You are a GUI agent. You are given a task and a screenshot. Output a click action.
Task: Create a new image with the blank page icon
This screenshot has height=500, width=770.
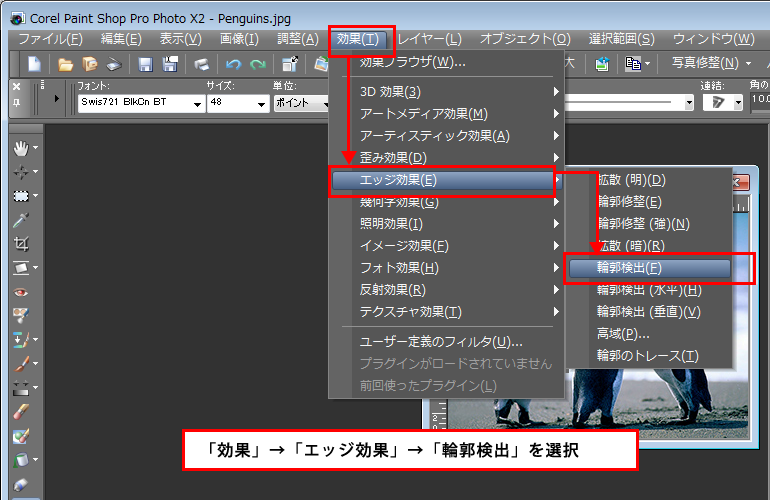[x=34, y=64]
